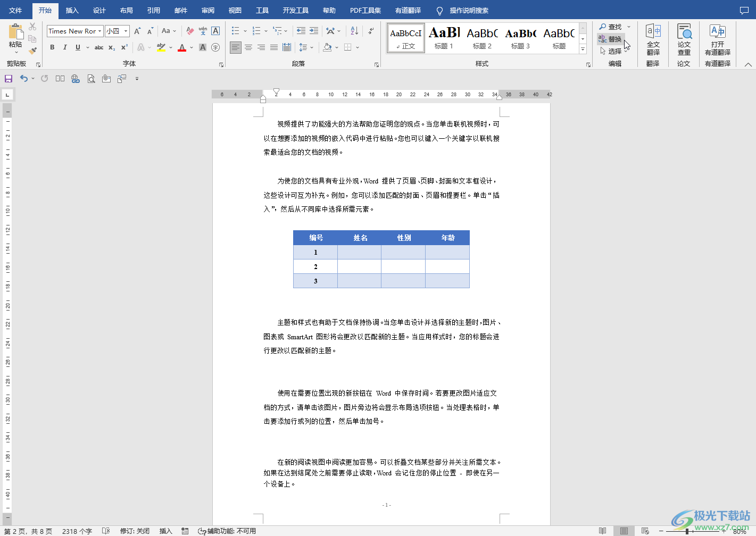Screen dimensions: 756x536
Task: Increase the paragraph indent
Action: tap(314, 31)
